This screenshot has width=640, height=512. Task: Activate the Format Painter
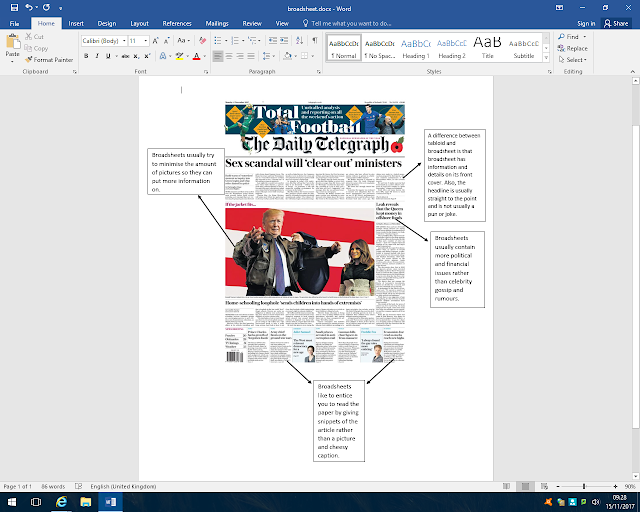point(49,60)
